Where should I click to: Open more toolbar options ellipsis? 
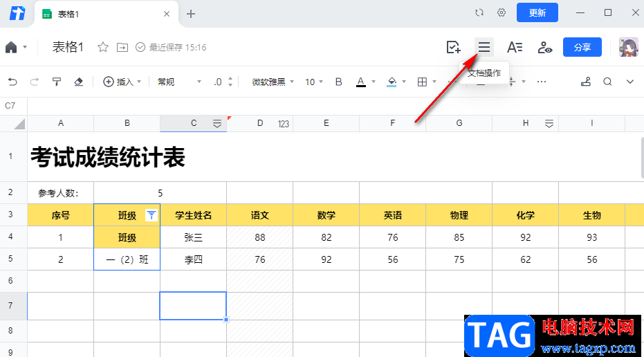tap(542, 82)
